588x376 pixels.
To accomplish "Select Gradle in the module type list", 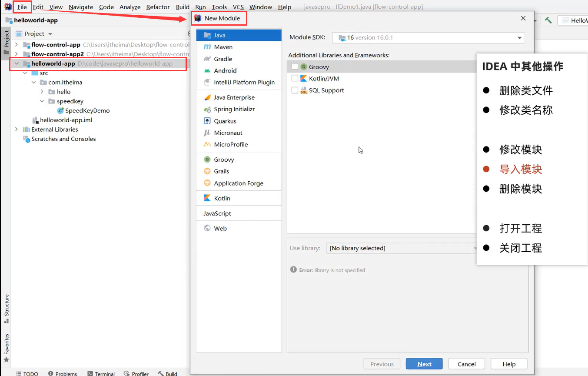I will [239, 59].
